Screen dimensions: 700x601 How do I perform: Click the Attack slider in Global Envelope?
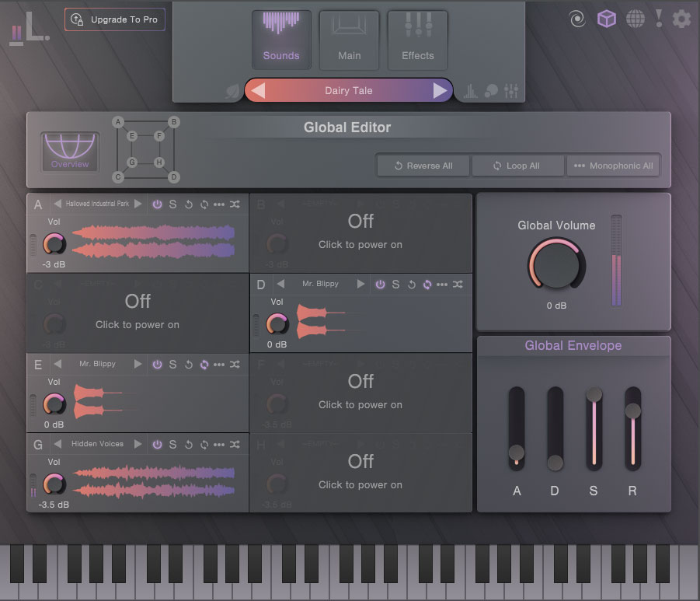(517, 428)
